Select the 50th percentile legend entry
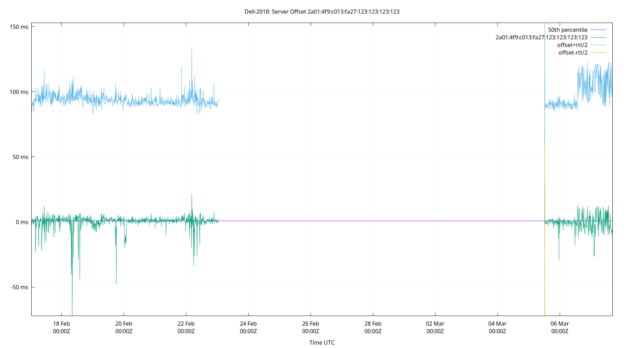 click(x=568, y=30)
